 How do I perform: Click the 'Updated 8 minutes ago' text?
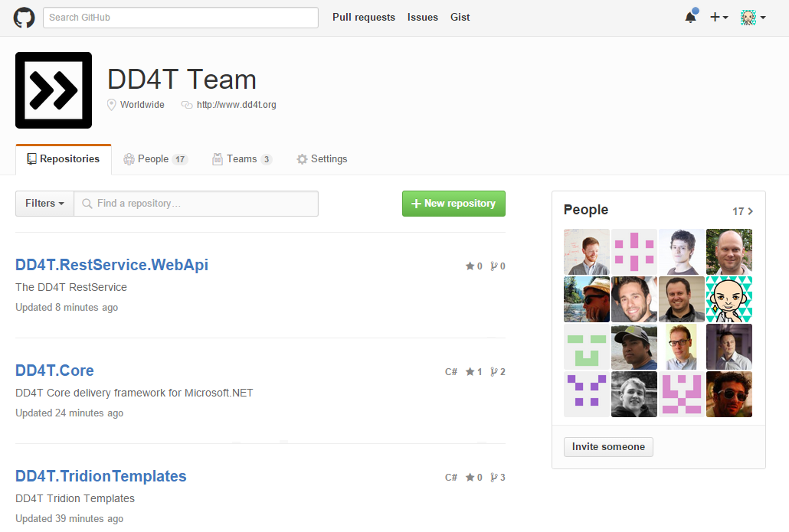pos(67,307)
